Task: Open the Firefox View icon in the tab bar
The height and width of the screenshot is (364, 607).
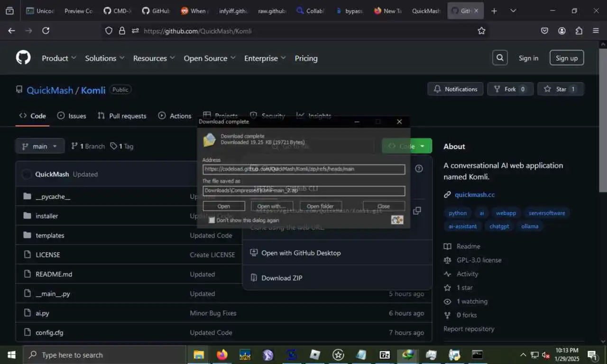Action: pyautogui.click(x=9, y=11)
